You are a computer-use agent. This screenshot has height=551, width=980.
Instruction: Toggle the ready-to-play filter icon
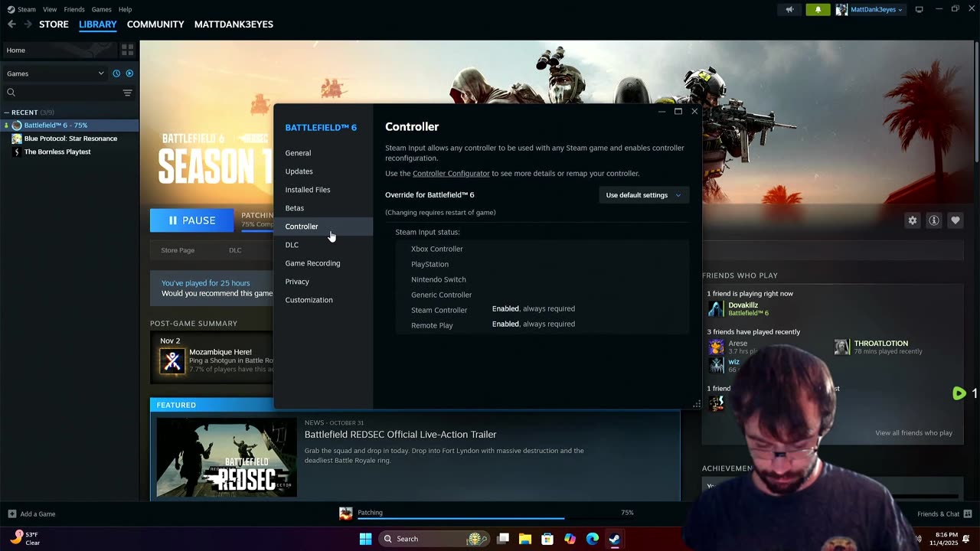(x=129, y=73)
